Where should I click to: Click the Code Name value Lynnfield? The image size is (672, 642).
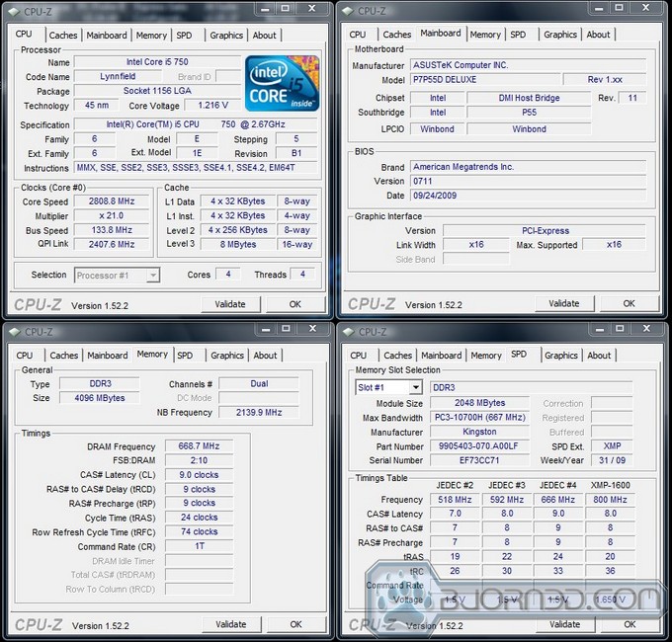pos(118,77)
